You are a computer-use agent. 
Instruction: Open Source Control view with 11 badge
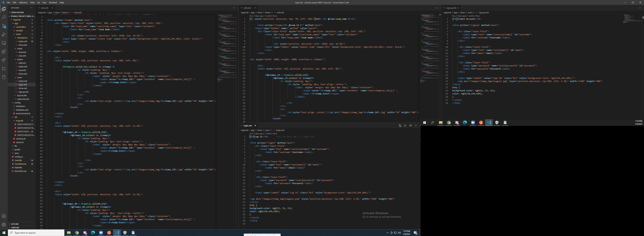(4, 26)
